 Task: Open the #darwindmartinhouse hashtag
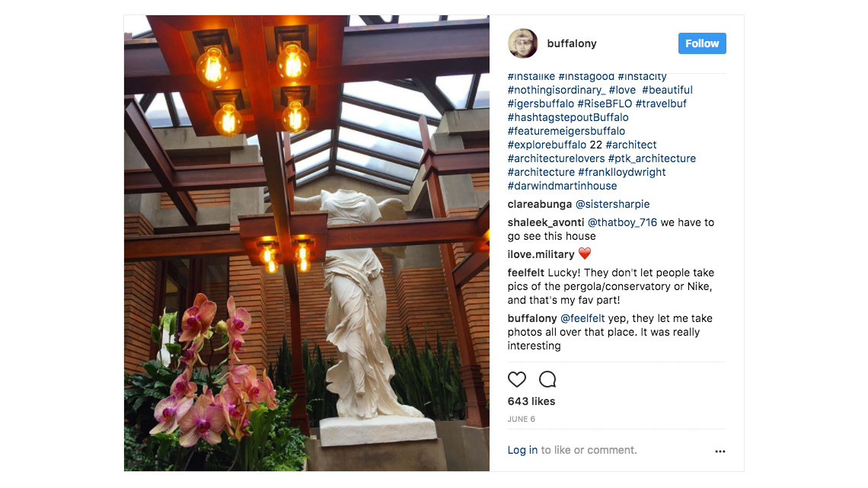pyautogui.click(x=562, y=186)
